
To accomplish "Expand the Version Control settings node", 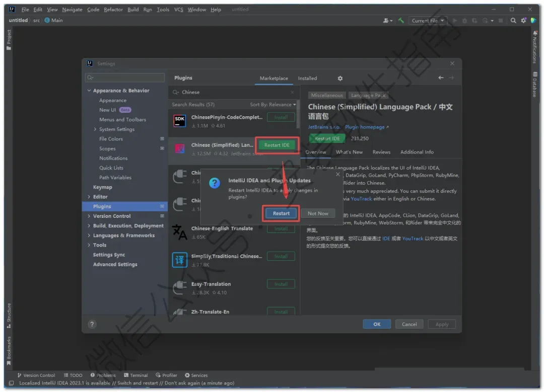I will 89,216.
